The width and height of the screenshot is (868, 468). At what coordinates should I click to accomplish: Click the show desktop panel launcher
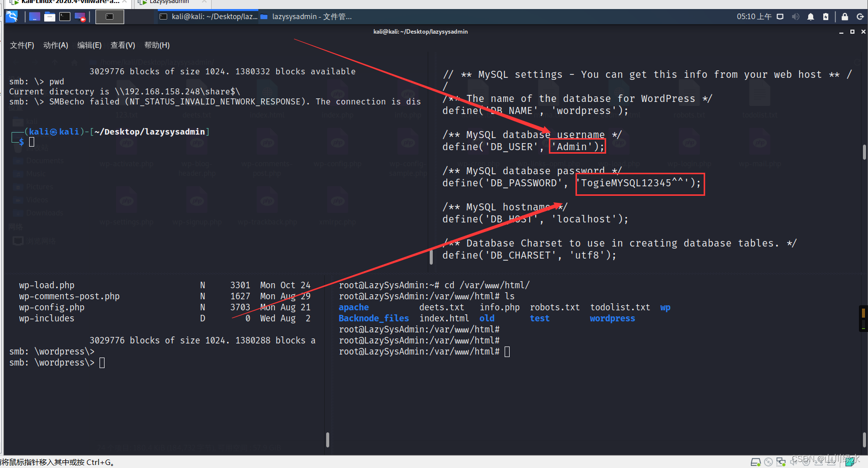tap(34, 17)
